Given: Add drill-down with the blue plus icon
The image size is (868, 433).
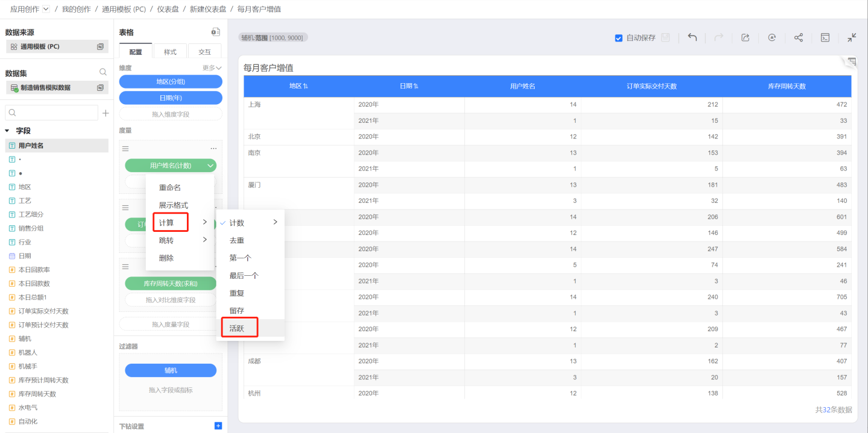Looking at the screenshot, I should pos(218,426).
